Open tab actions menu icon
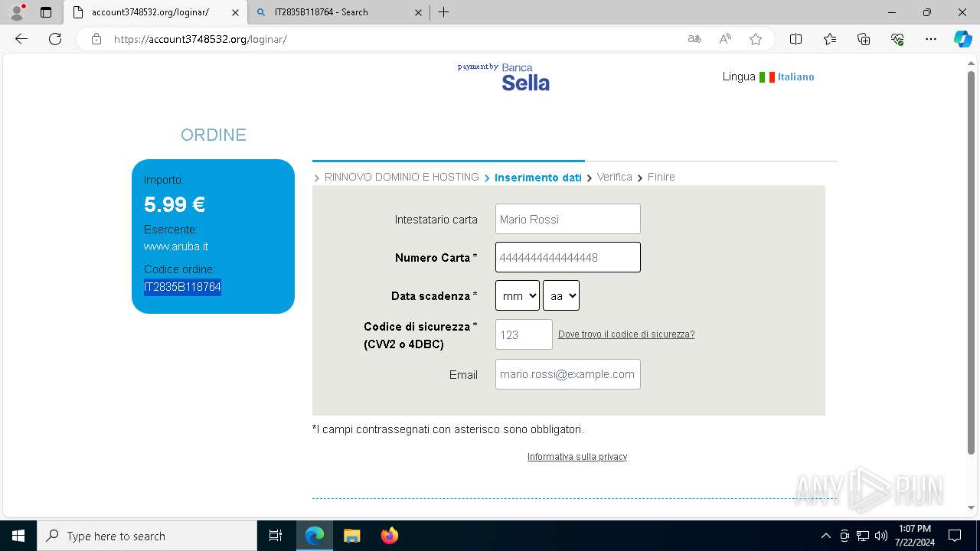 coord(46,12)
